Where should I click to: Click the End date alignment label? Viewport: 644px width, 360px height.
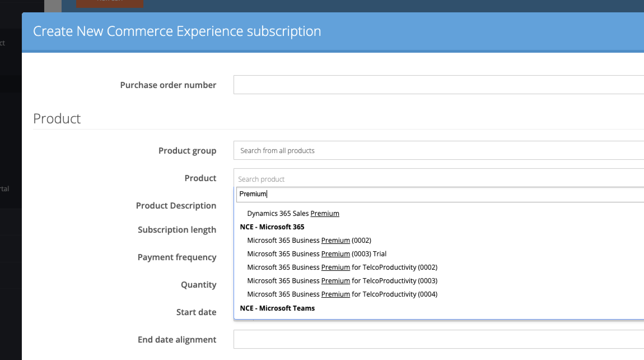pos(177,340)
